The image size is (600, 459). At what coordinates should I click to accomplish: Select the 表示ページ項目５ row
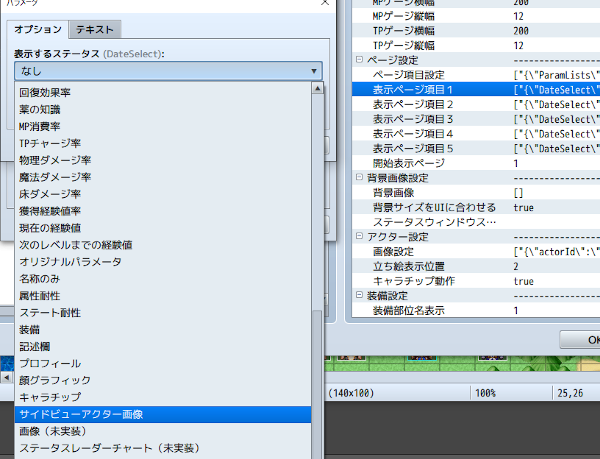[x=476, y=148]
